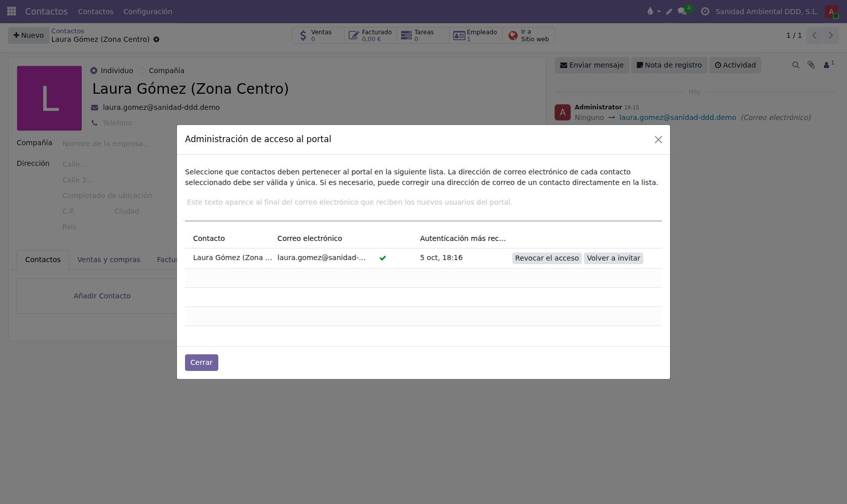Click the Autenticación más reciente column header
The image size is (847, 504).
coord(462,238)
